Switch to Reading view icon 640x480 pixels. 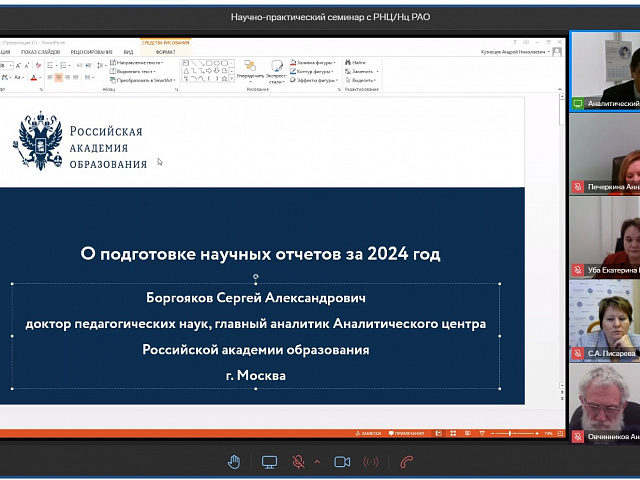468,433
